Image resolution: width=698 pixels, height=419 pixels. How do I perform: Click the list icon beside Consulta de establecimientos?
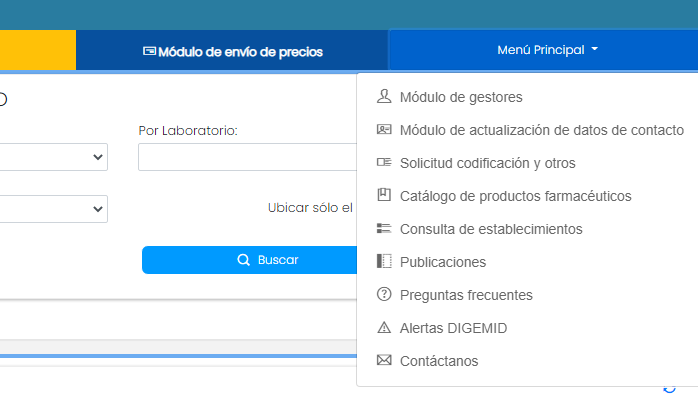(x=384, y=228)
